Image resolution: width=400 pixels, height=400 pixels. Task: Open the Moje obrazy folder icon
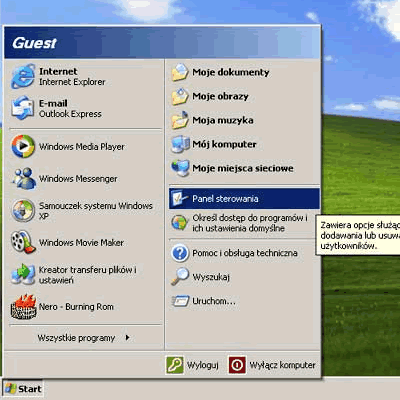tap(180, 96)
